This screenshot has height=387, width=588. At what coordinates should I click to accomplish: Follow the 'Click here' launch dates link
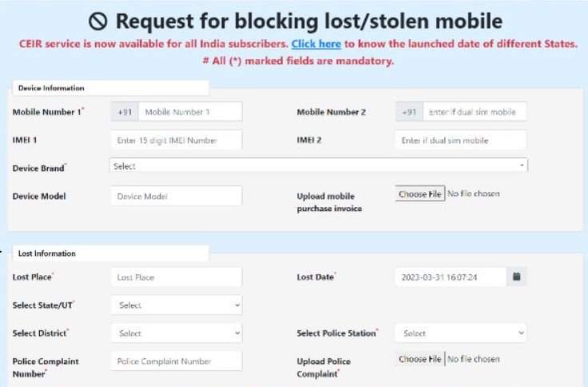316,44
